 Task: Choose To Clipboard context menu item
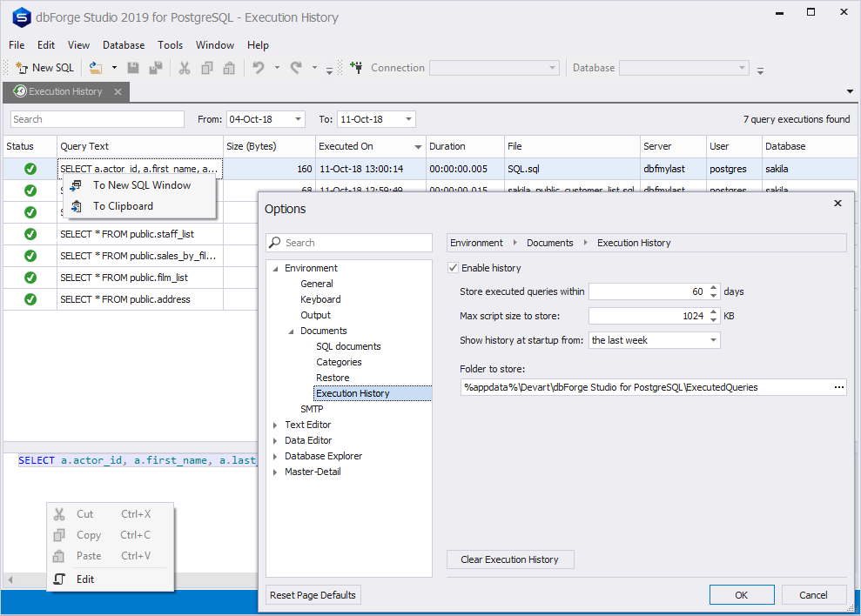click(x=140, y=206)
